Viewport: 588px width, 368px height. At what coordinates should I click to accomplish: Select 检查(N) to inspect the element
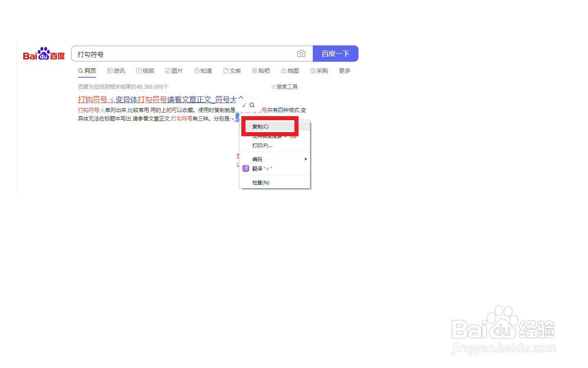(260, 182)
